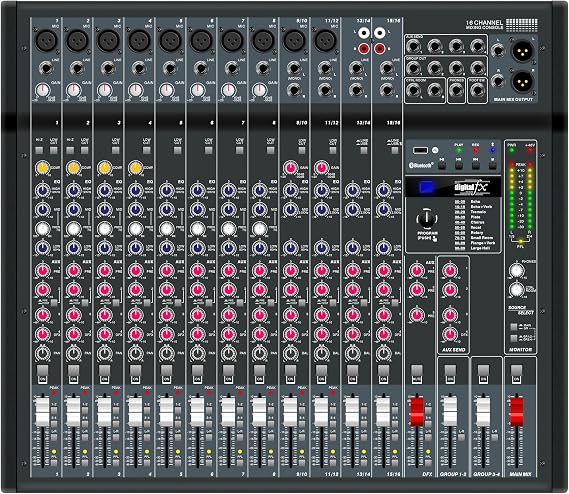Click the HIGH EQ knob on channel 2
Viewport: 569px width, 494px height.
click(x=74, y=190)
